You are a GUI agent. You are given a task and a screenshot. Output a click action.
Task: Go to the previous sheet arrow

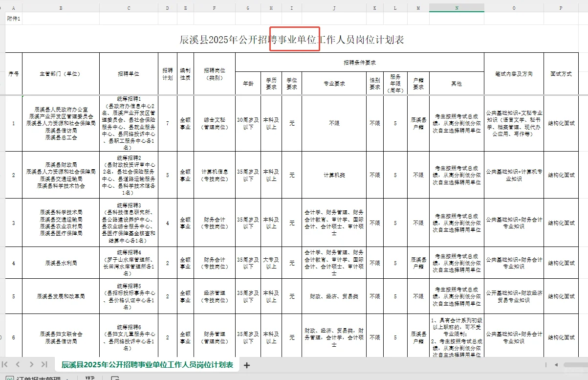click(x=18, y=364)
